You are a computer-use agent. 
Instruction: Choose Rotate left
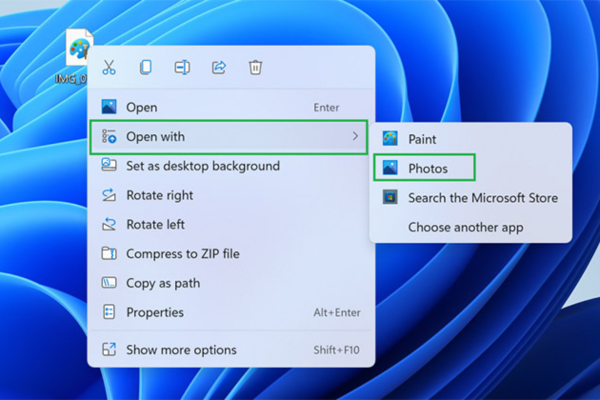coord(231,224)
